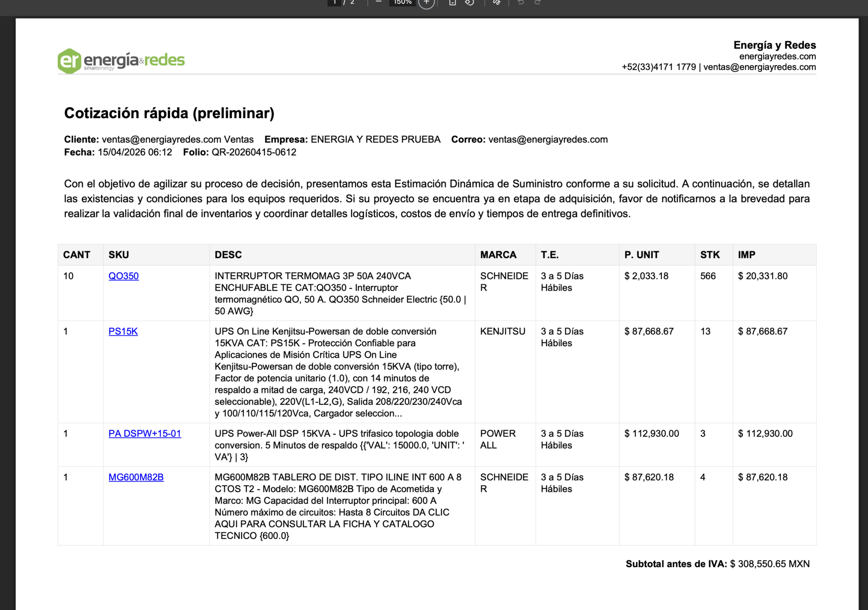Viewport: 868px width, 610px height.
Task: Click the redo arrow in PDF toolbar
Action: point(538,2)
